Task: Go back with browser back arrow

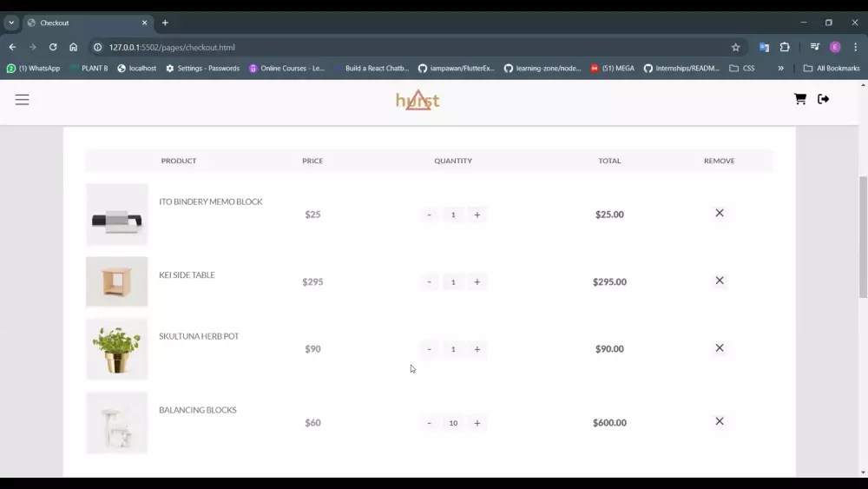Action: coord(12,47)
